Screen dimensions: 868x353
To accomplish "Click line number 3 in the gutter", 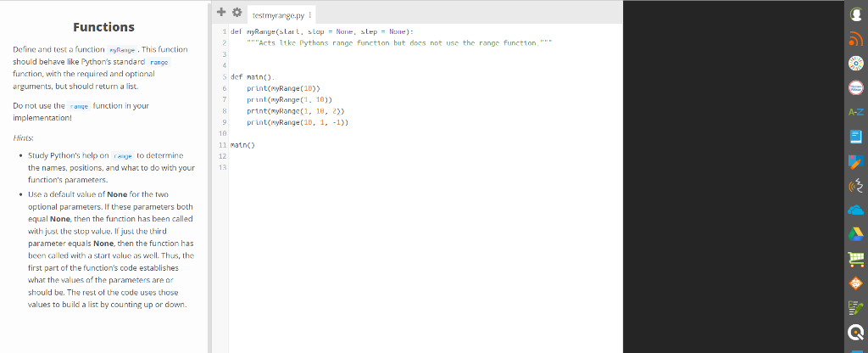I will [224, 54].
